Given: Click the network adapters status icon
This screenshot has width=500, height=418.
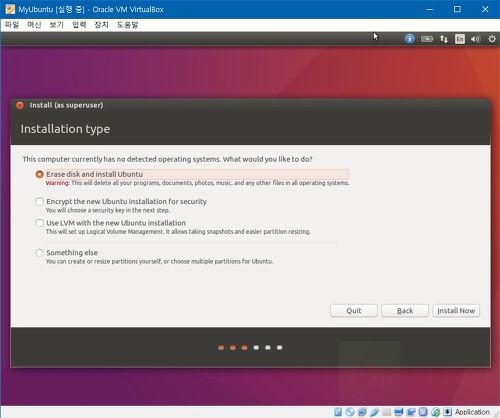Looking at the screenshot, I should [362, 412].
